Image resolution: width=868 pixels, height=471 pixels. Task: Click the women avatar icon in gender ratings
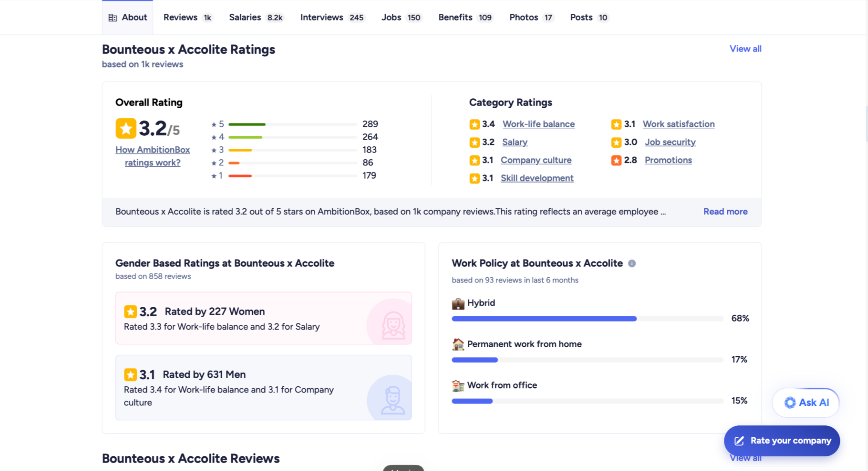click(393, 325)
